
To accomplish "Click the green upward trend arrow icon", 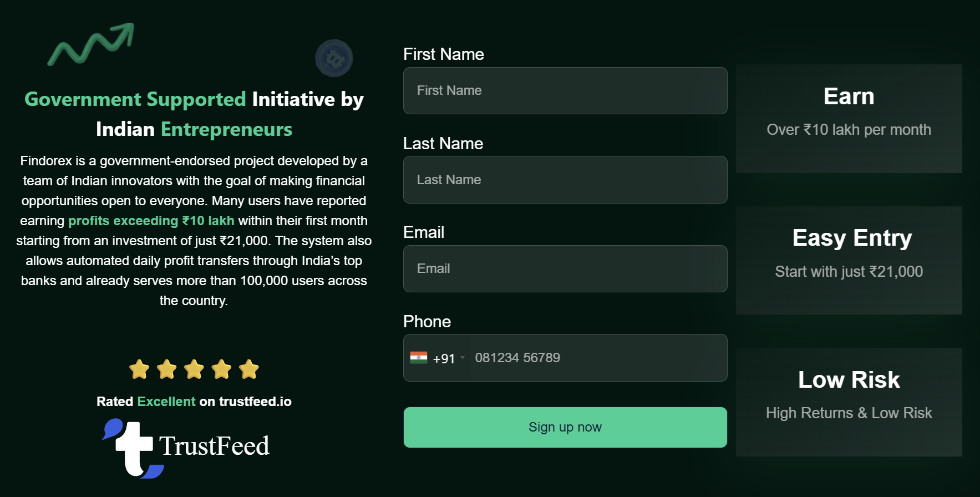I will 91,44.
